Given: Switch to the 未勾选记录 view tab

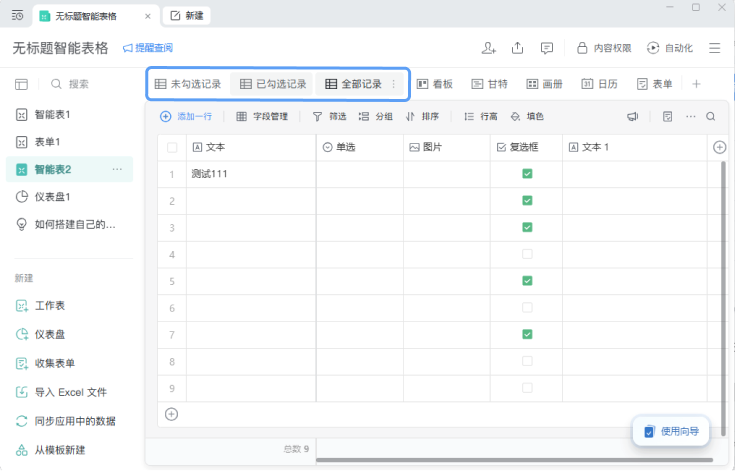Looking at the screenshot, I should [188, 84].
